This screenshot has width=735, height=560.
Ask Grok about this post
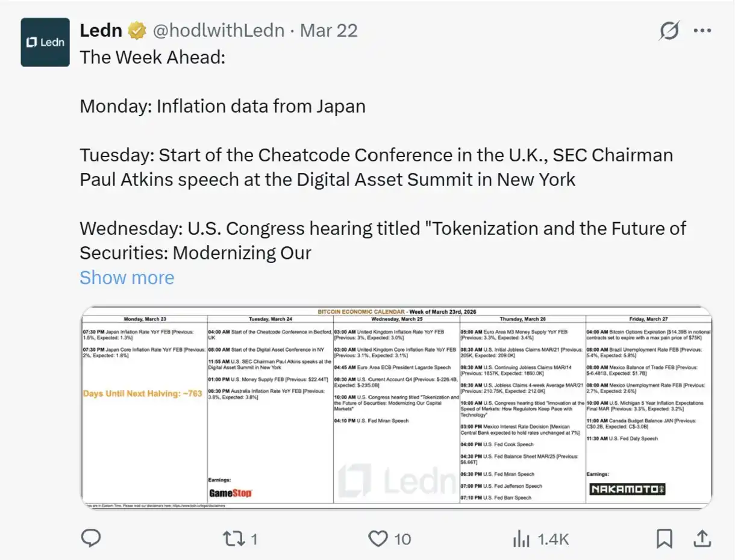[669, 31]
